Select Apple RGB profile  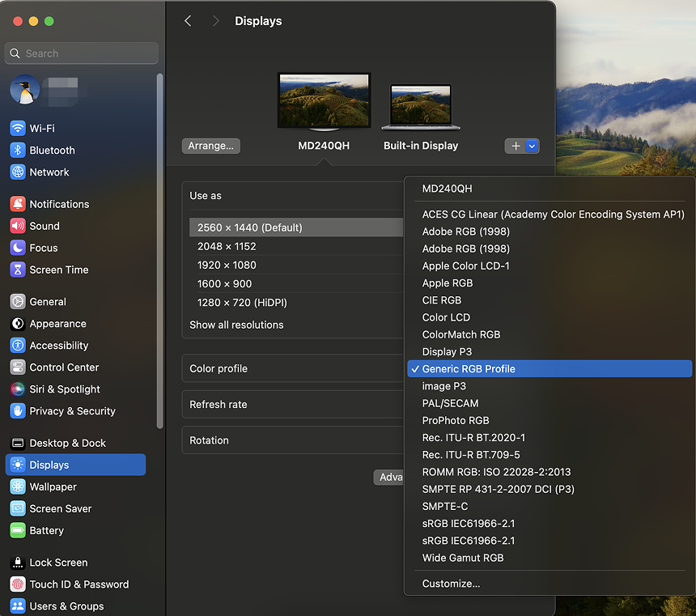(550, 283)
